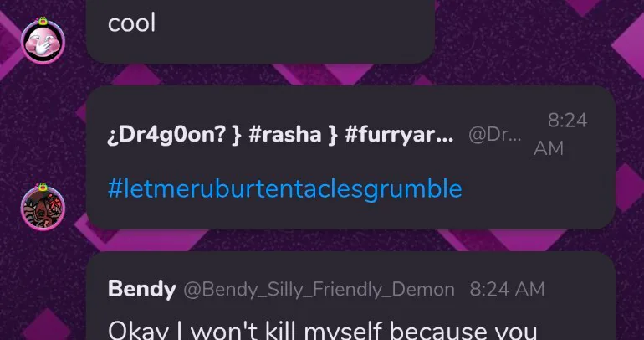Viewport: 644px width, 340px height.
Task: Select the 8:24 AM timestamp on Dr4g0on's message
Action: click(x=560, y=135)
